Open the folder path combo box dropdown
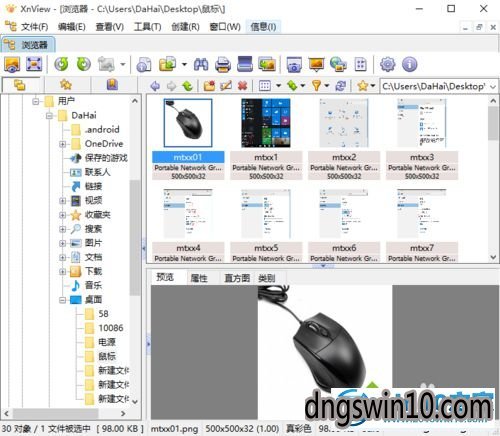The width and height of the screenshot is (500, 436). [493, 87]
